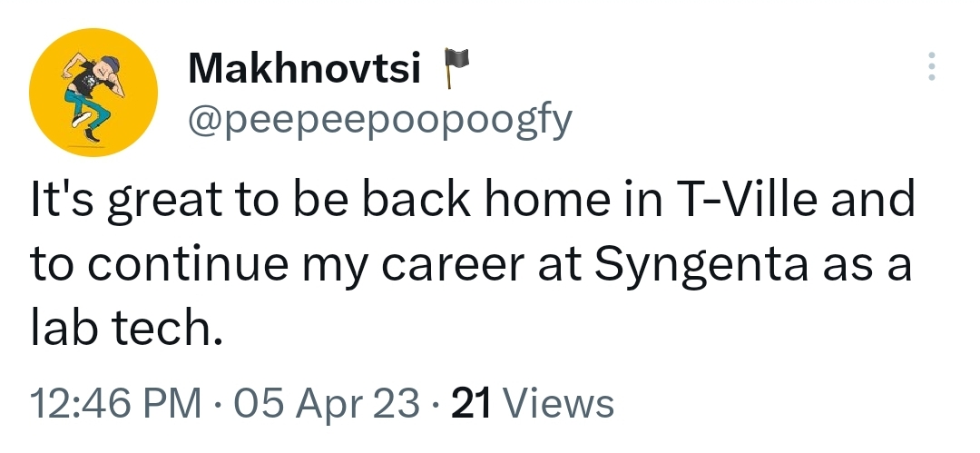Click the Views label
Viewport: 980px width, 453px height.
click(557, 402)
